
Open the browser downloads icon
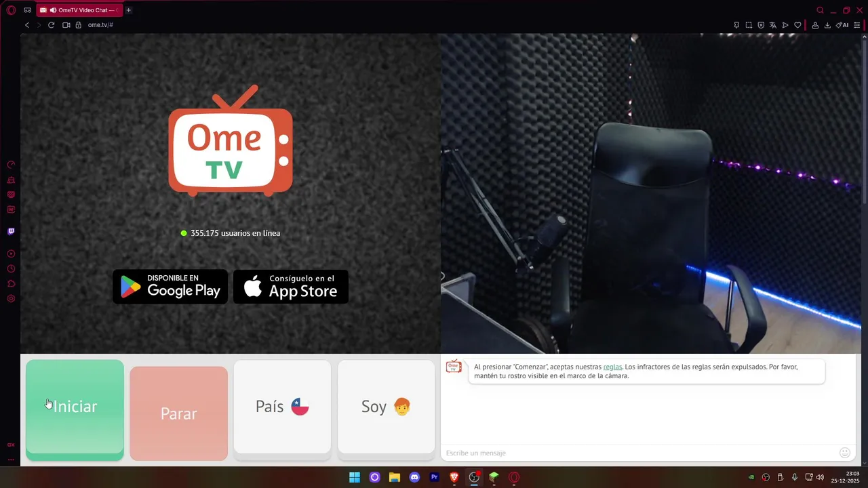[827, 25]
